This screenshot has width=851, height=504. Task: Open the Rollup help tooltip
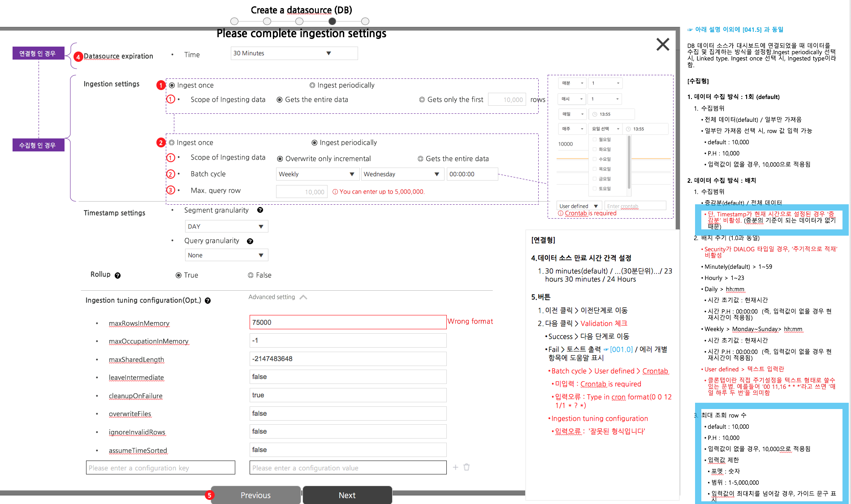pos(117,275)
